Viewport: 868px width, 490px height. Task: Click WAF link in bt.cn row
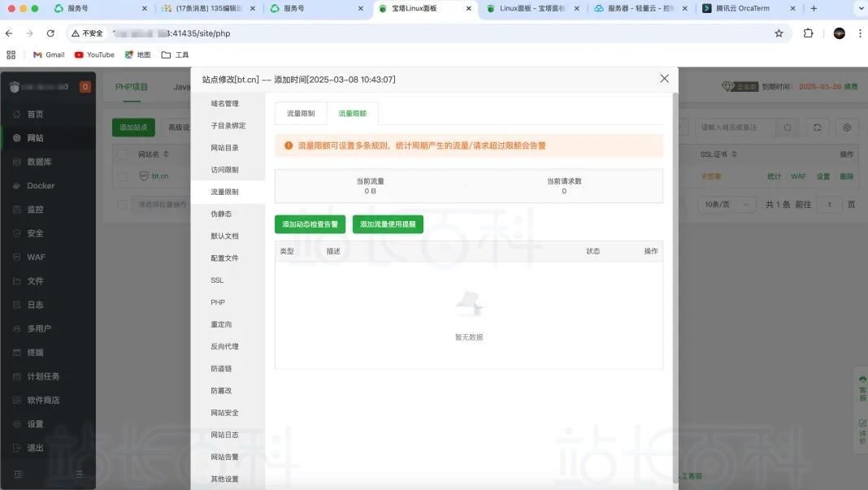[798, 176]
